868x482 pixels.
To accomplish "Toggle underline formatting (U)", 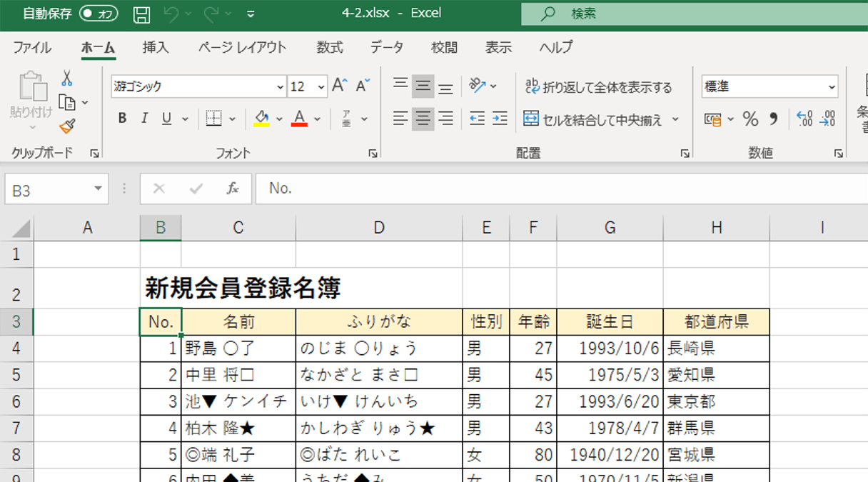I will pos(166,119).
